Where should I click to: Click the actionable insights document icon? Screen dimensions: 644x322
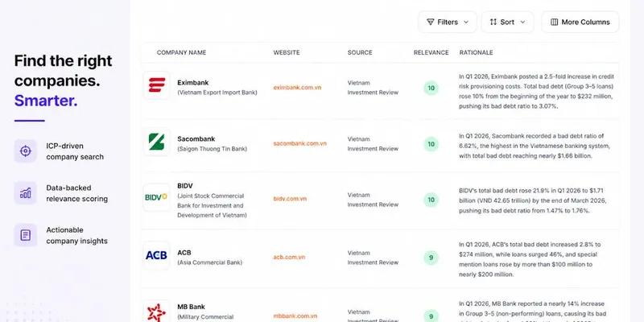pyautogui.click(x=26, y=235)
